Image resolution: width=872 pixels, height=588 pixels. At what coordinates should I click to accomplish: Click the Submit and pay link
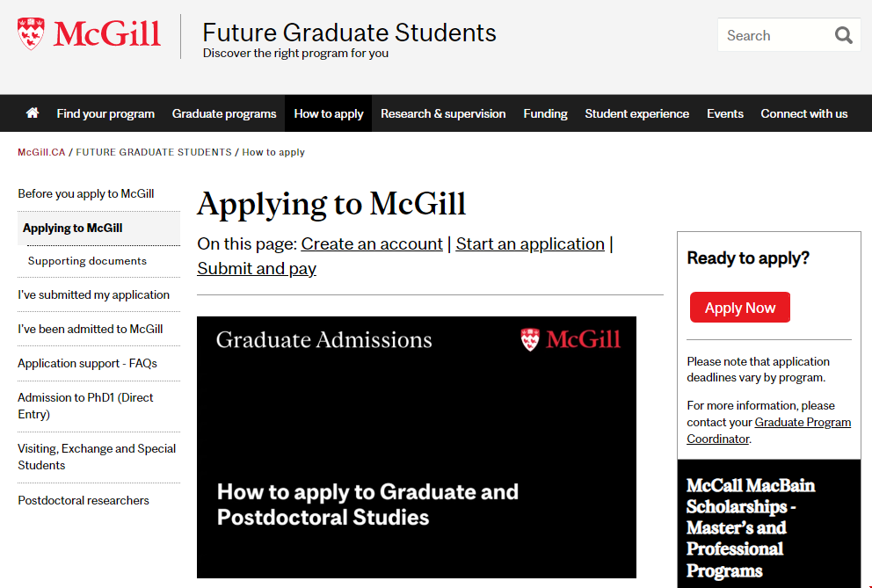click(257, 268)
